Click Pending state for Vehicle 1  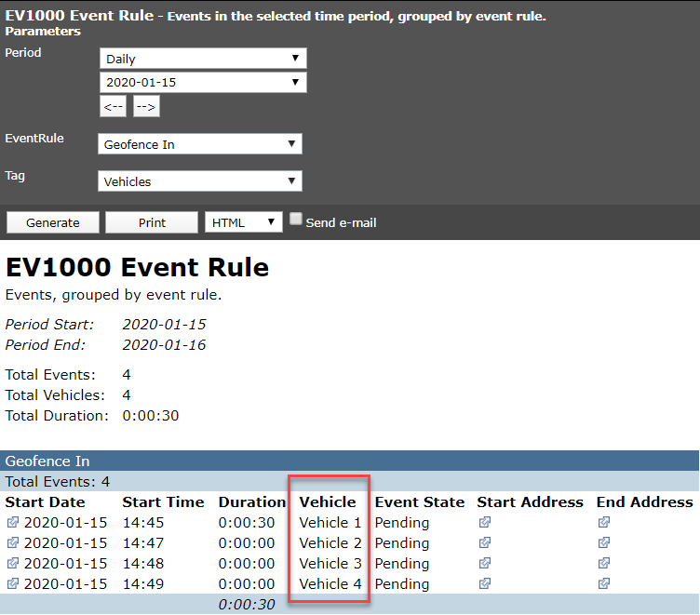402,522
